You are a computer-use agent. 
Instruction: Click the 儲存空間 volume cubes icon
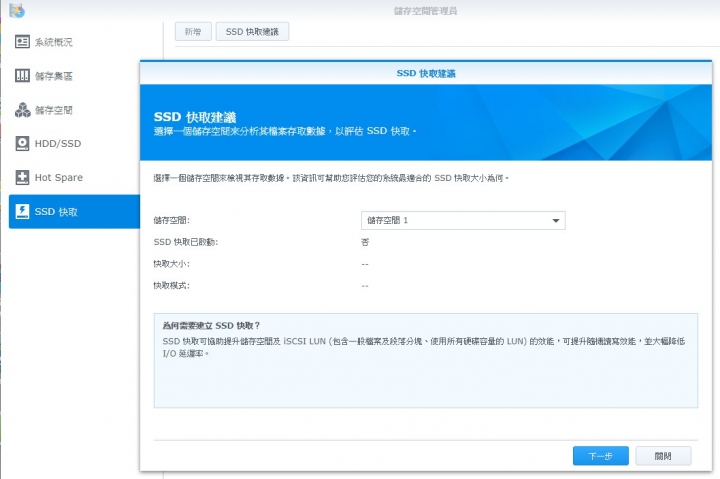[22, 110]
